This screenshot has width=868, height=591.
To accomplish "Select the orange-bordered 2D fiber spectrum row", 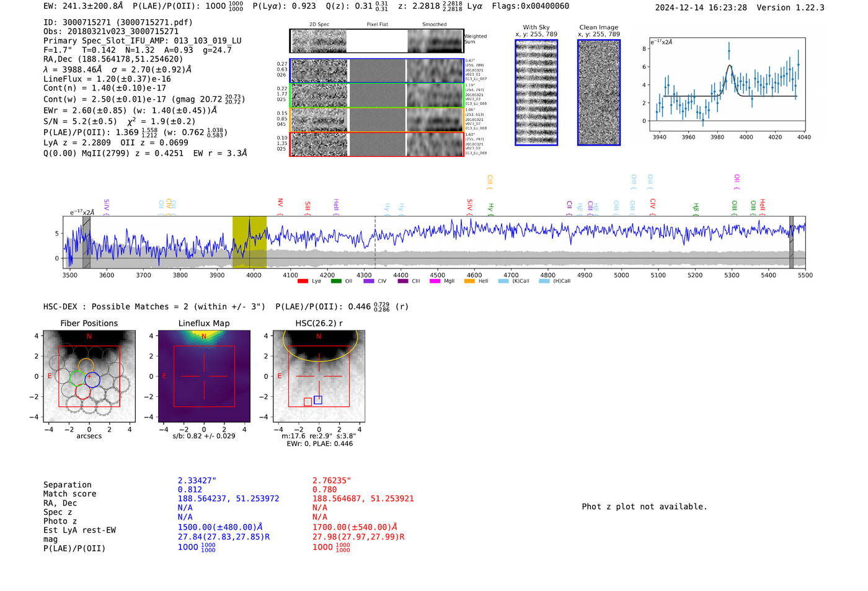I will [376, 120].
